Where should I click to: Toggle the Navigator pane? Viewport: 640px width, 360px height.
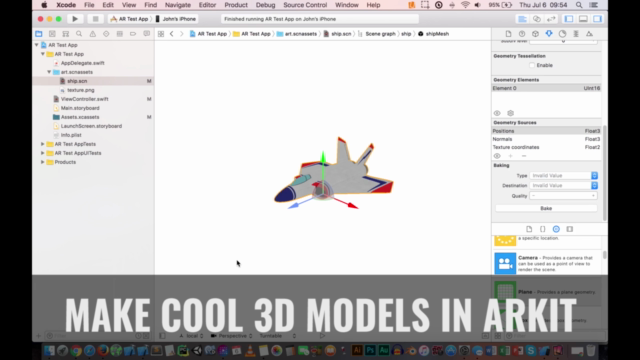click(x=569, y=19)
